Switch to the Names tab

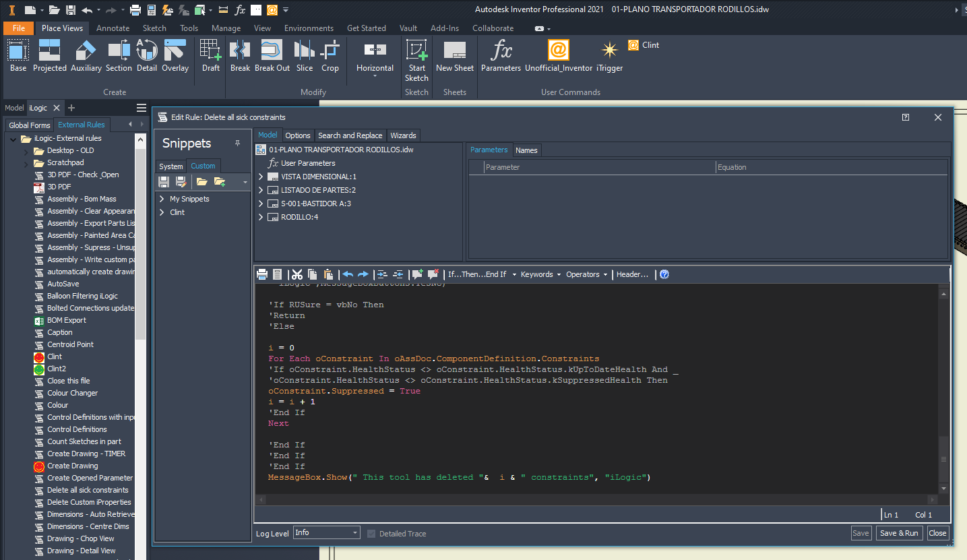click(526, 150)
